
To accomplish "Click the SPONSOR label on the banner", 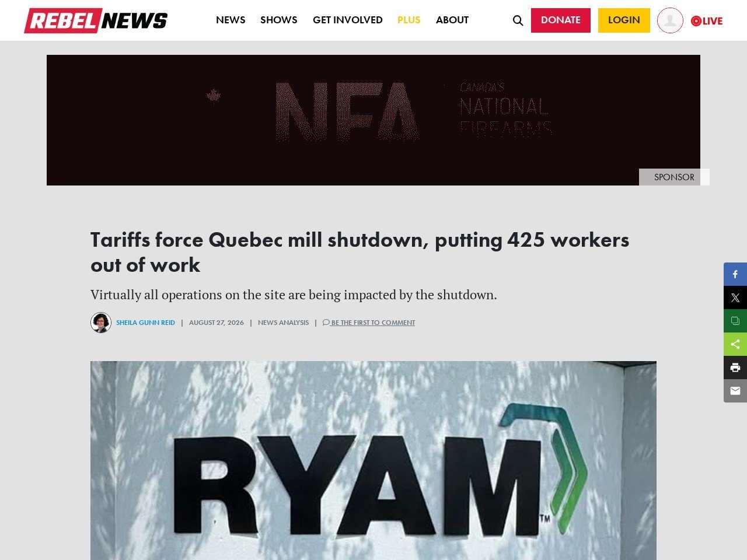I will [x=674, y=177].
